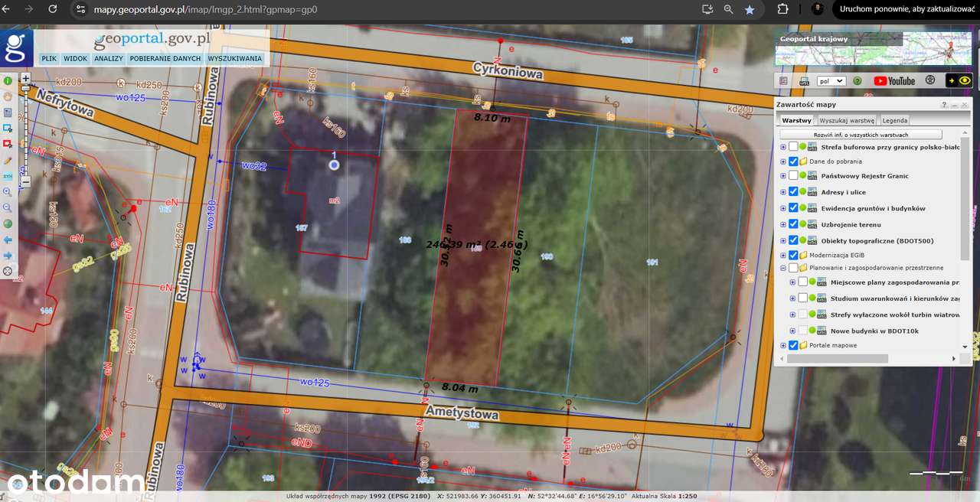The height and width of the screenshot is (502, 980).
Task: Select the magnifier zoom out tool
Action: [x=8, y=207]
